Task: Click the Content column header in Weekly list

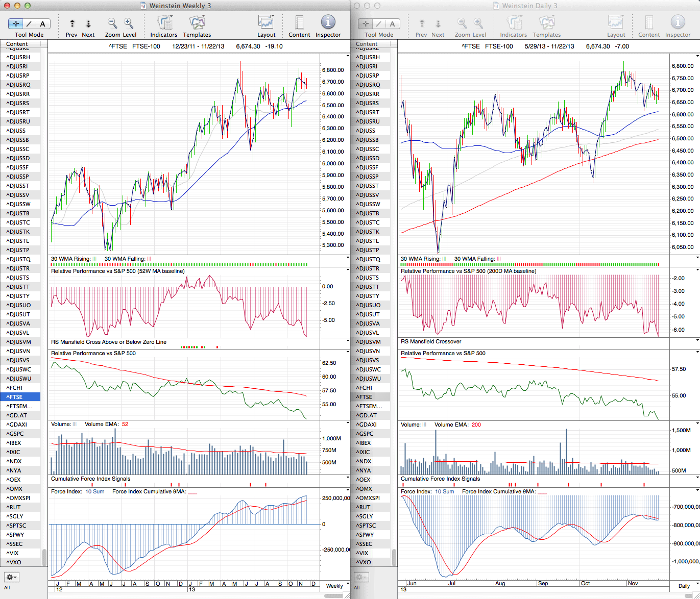Action: 17,44
